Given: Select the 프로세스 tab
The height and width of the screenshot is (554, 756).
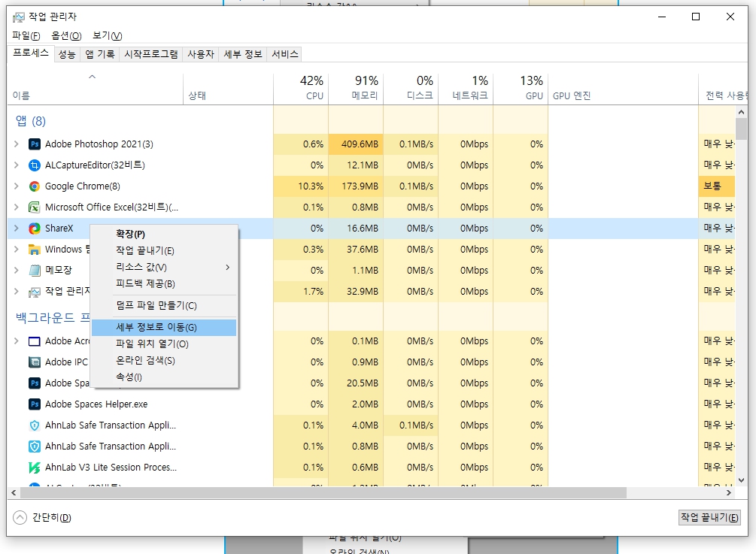Looking at the screenshot, I should point(30,53).
